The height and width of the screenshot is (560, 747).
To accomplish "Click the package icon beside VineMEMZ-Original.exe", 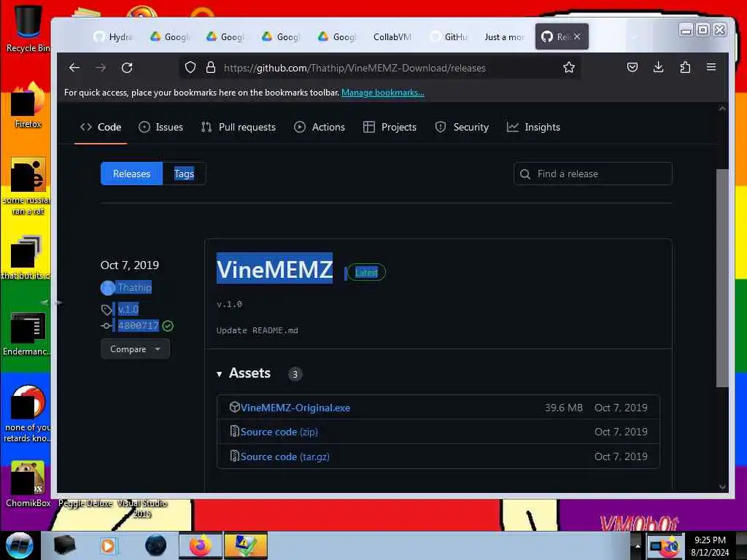I will point(234,407).
